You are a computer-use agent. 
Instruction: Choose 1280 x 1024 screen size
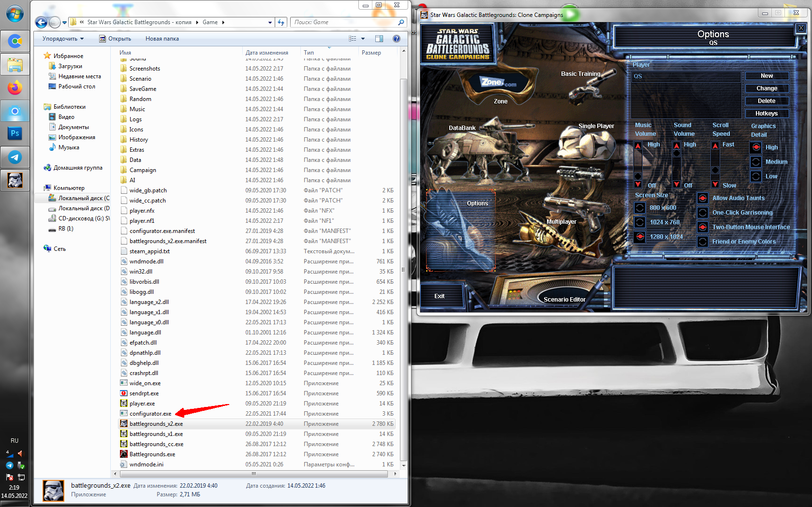[640, 237]
